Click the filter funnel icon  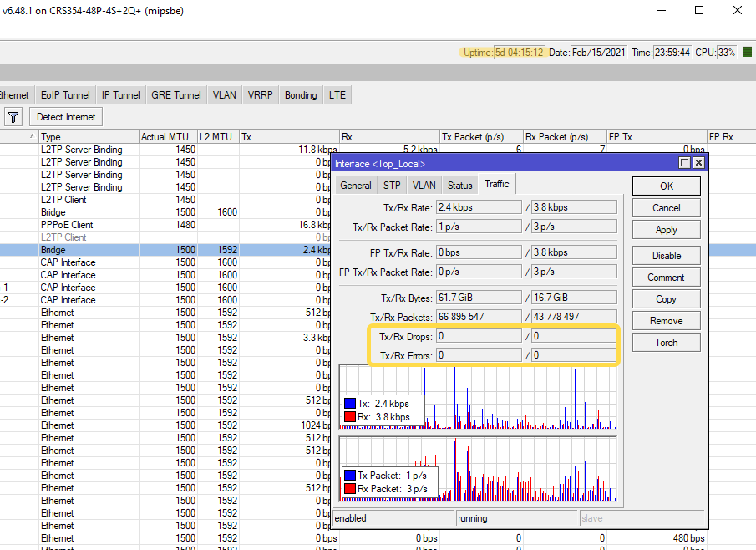coord(14,117)
